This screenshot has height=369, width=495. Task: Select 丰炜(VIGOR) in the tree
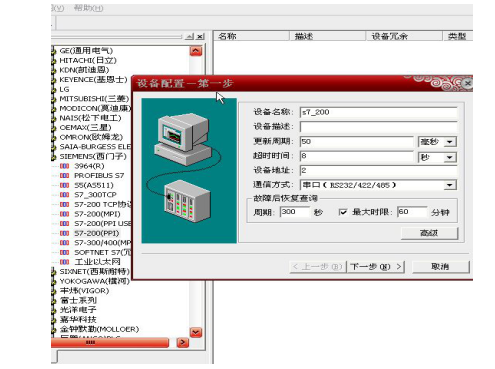click(x=84, y=291)
